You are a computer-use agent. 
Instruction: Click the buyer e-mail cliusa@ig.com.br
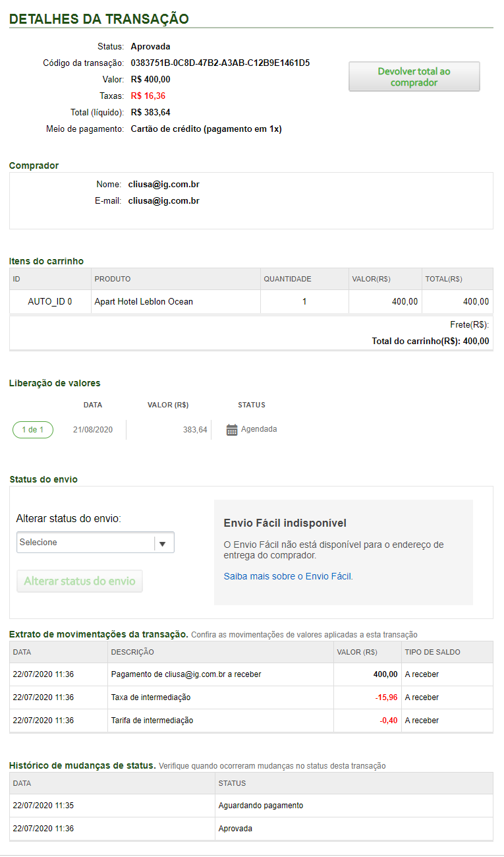tap(163, 200)
